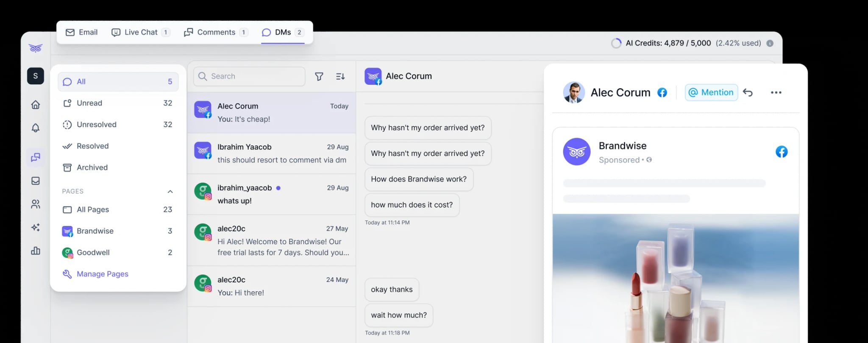Click the sort order icon

(340, 76)
